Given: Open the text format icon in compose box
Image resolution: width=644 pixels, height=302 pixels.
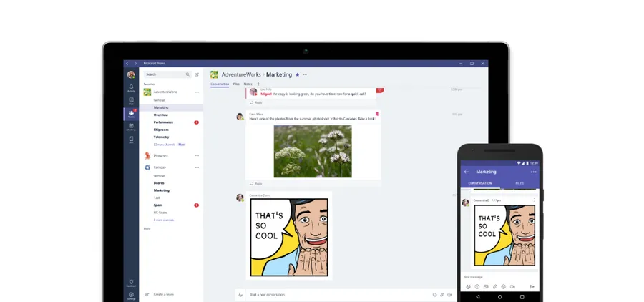Looking at the screenshot, I should 240,295.
